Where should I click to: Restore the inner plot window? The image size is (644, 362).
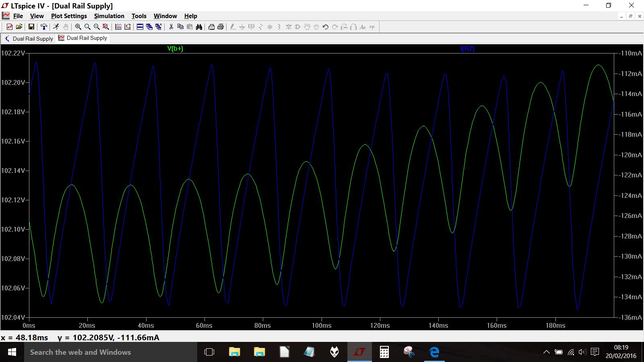(630, 16)
